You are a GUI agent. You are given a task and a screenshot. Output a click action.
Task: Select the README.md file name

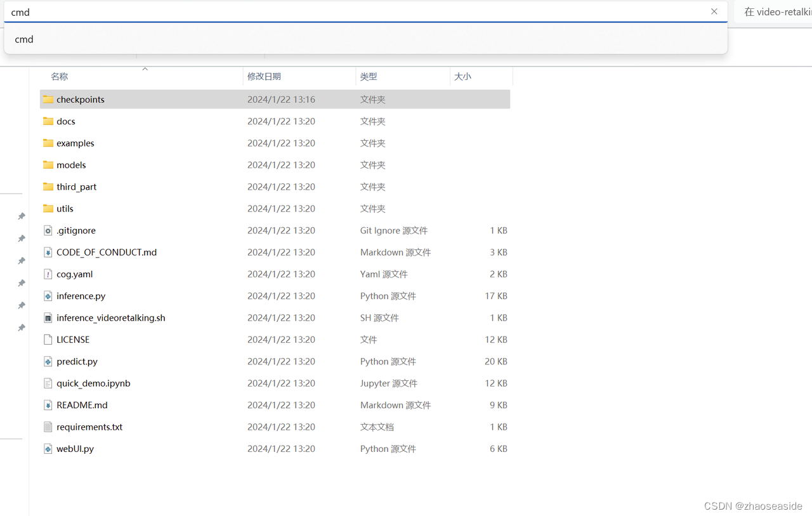coord(82,405)
